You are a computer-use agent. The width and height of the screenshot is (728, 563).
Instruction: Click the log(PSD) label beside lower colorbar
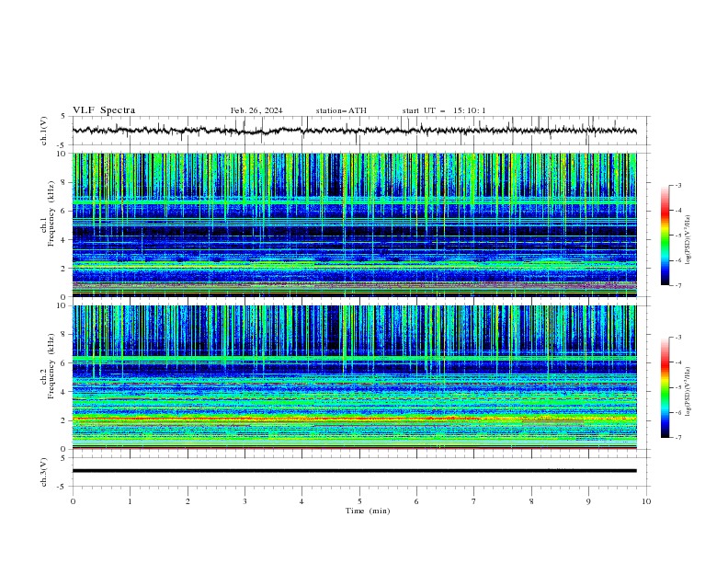click(688, 392)
